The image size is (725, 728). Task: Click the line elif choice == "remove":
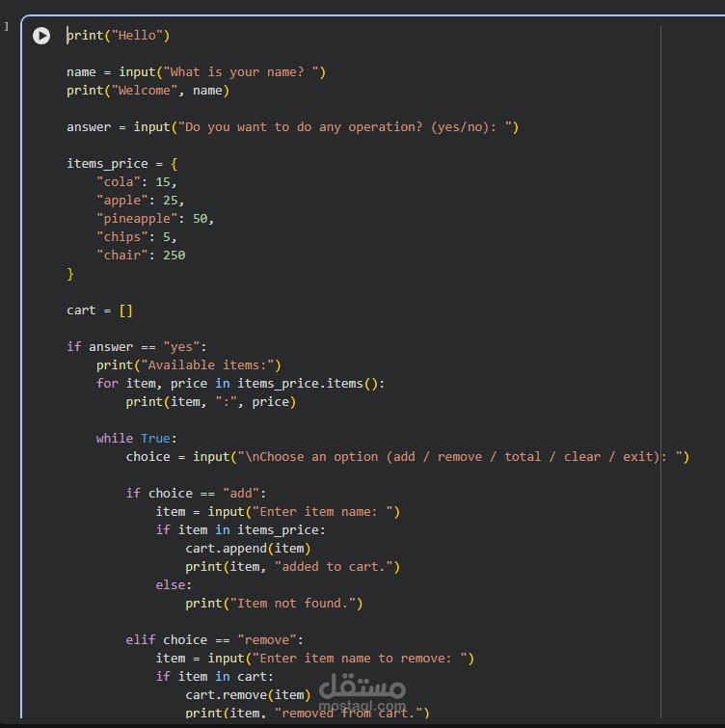click(215, 640)
